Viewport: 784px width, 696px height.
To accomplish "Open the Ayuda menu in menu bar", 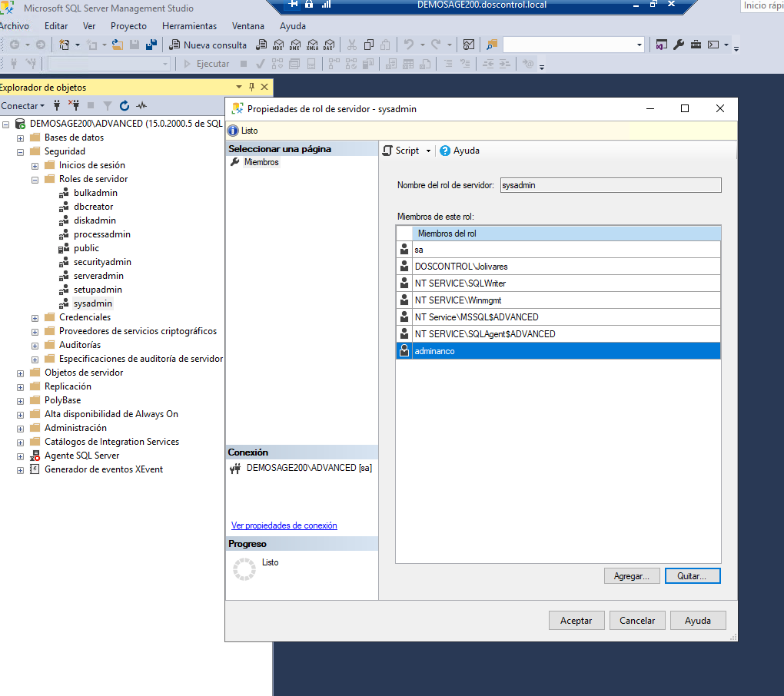I will pos(293,26).
